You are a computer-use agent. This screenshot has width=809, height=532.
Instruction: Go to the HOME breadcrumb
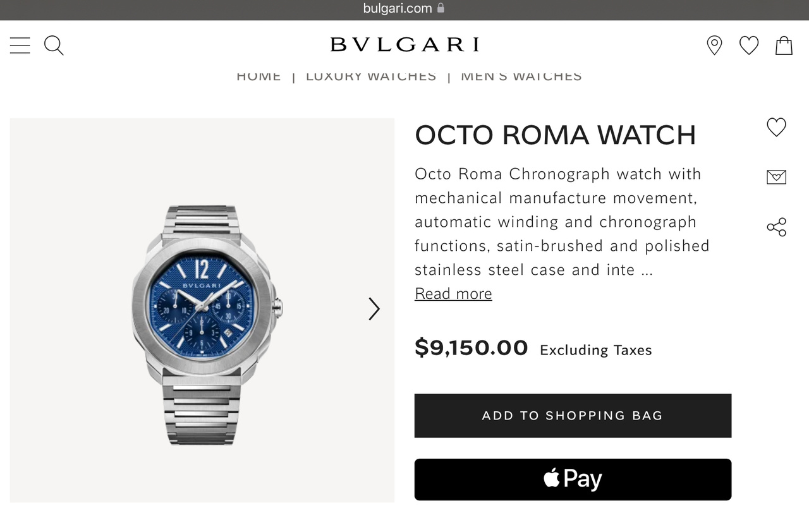259,76
